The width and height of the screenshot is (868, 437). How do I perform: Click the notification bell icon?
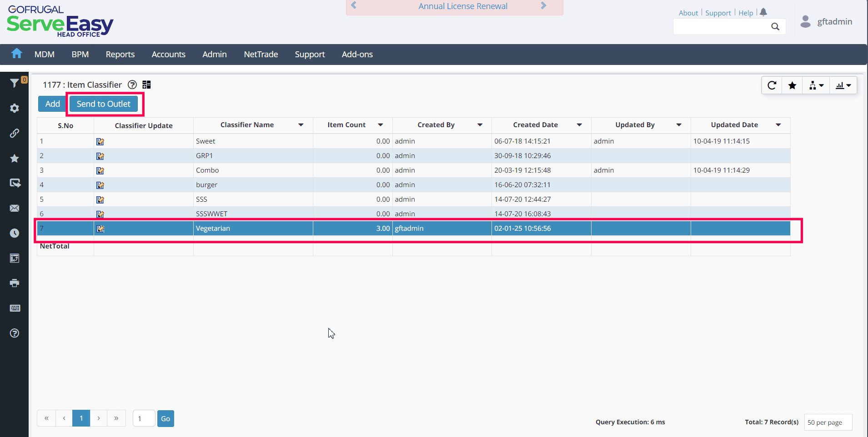(763, 12)
